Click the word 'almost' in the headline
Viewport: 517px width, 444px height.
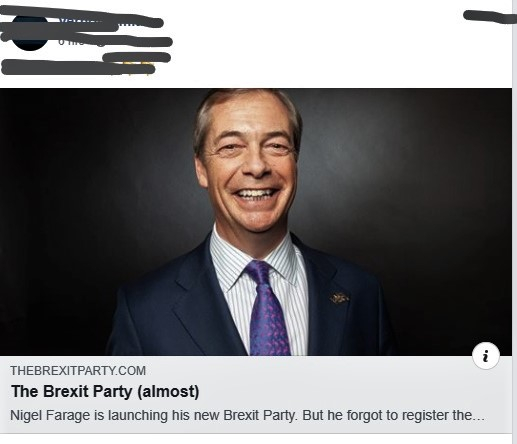click(x=168, y=391)
